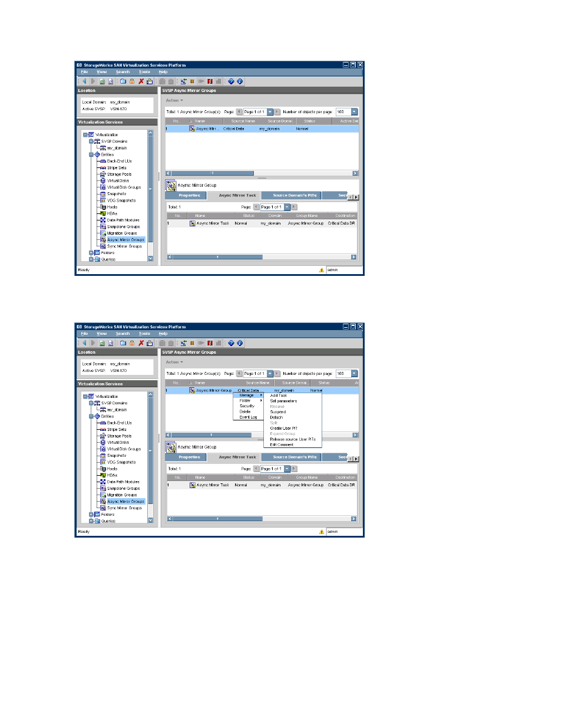
Task: Click the Async Mirror Task row icon in upper window
Action: [x=192, y=223]
